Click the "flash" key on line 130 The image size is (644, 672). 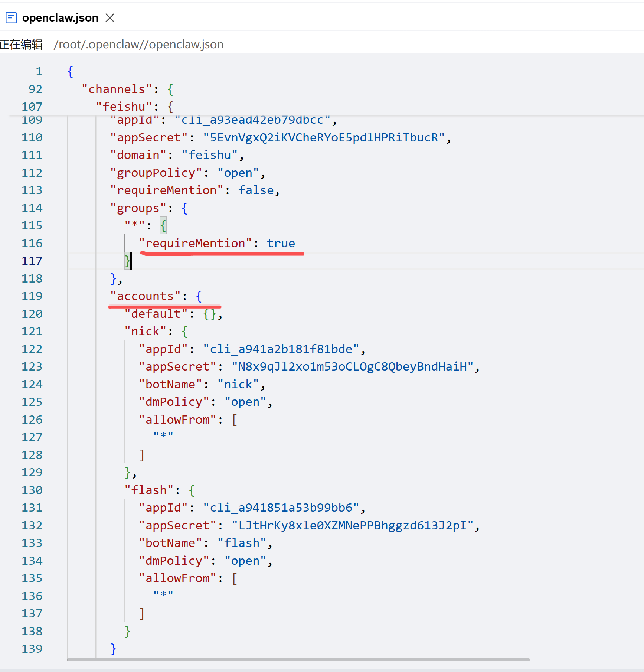point(149,490)
